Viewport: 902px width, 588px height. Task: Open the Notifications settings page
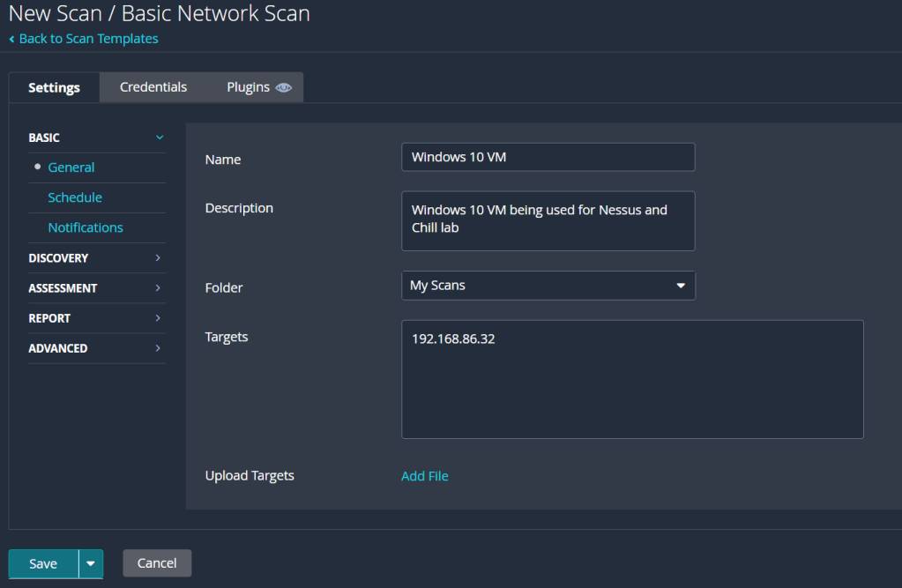(86, 227)
